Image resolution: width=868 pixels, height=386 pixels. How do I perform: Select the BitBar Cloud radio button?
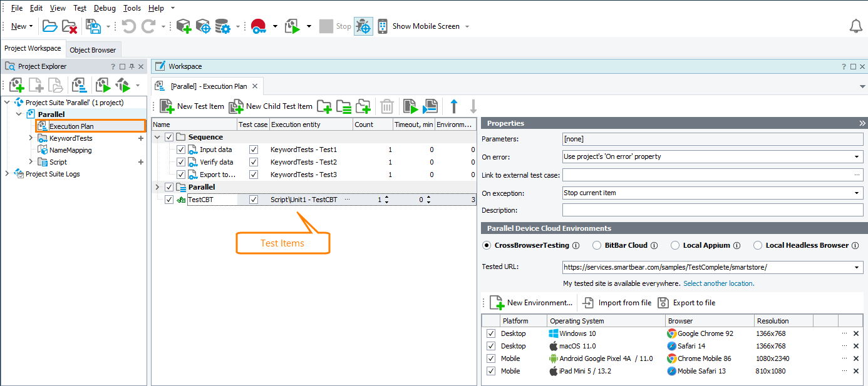pos(596,245)
